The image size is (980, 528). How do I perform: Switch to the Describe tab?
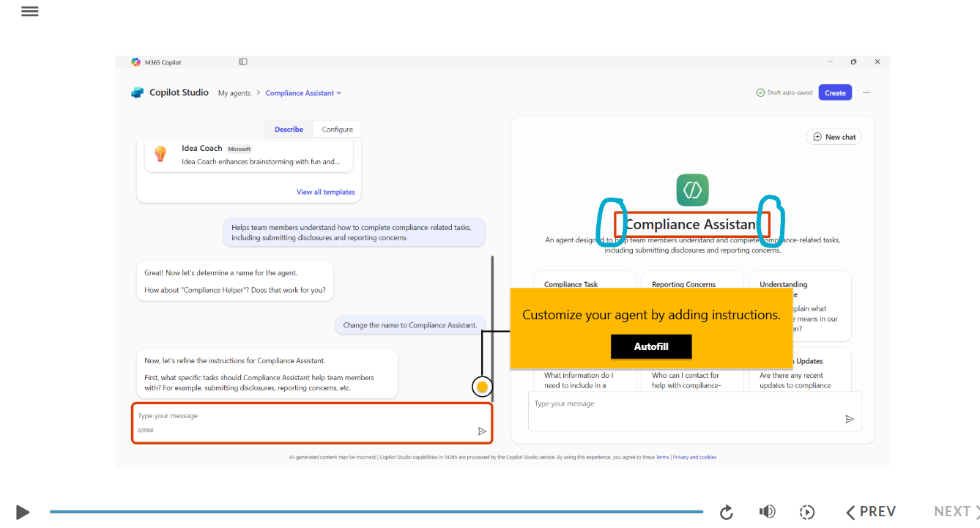[289, 130]
